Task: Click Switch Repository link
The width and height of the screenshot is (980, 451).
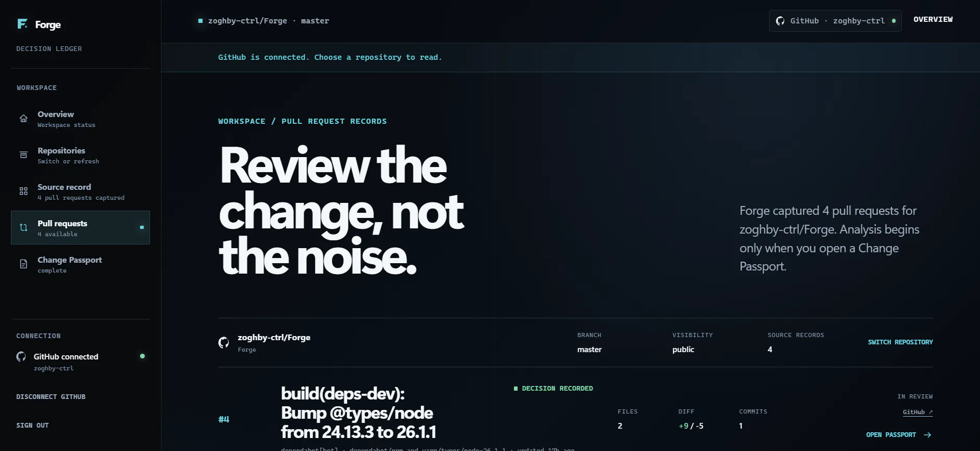Action: click(900, 342)
